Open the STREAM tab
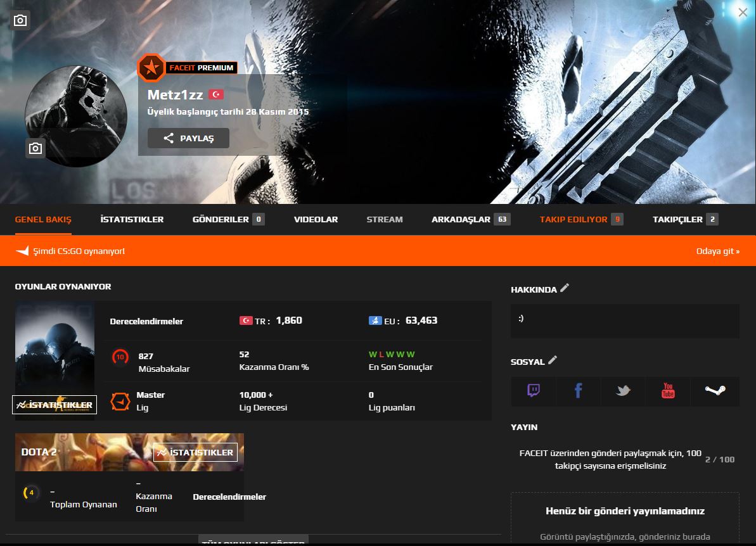This screenshot has width=756, height=546. click(x=384, y=220)
